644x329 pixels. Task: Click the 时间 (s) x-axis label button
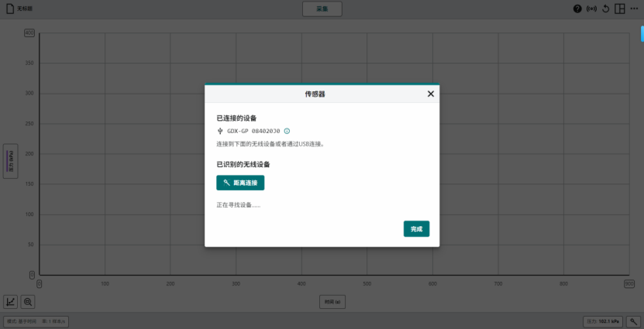332,302
